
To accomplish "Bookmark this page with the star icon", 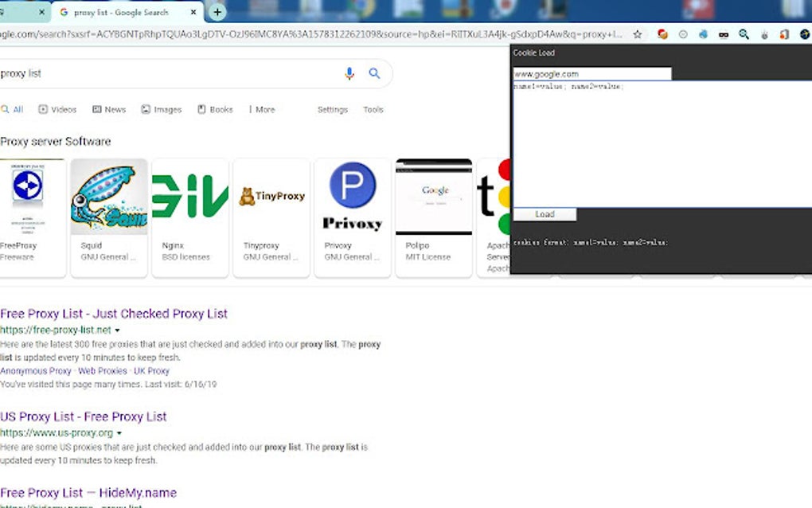I will (x=638, y=35).
